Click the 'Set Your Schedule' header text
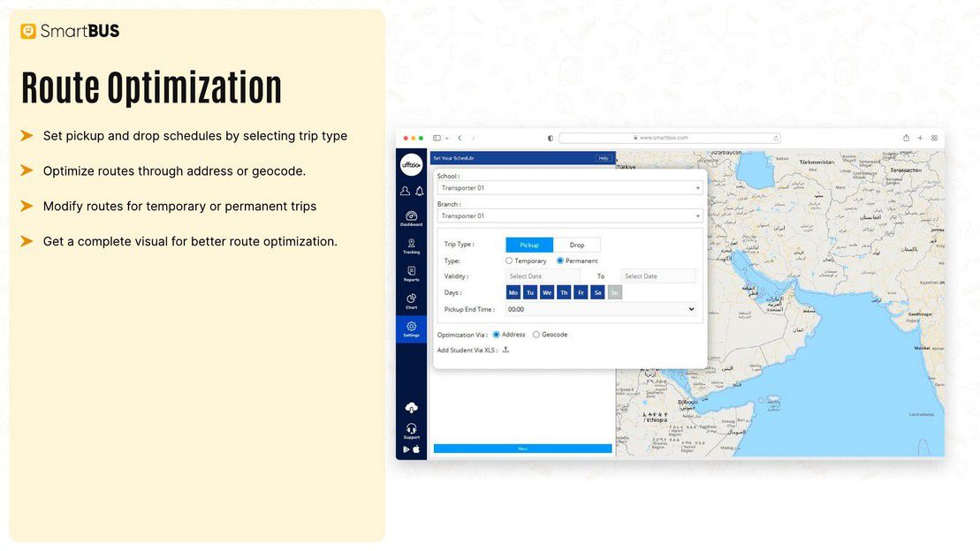The image size is (980, 551). 453,158
